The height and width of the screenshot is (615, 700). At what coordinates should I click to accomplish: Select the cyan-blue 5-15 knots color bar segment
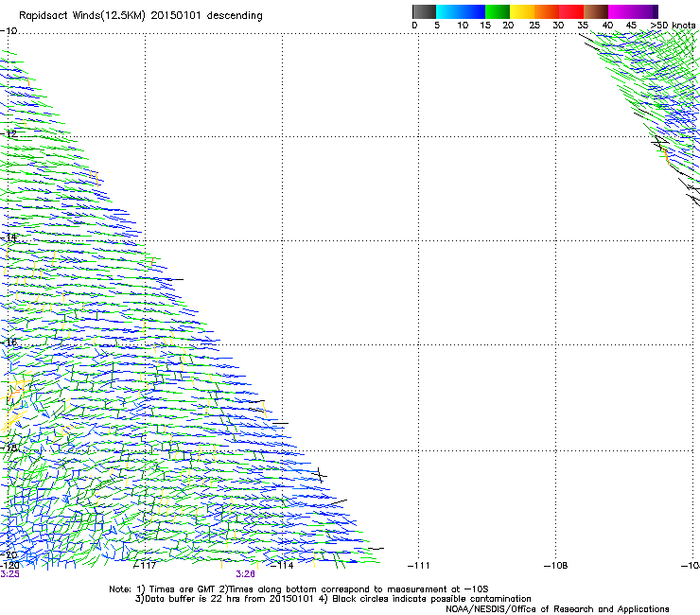coord(461,11)
